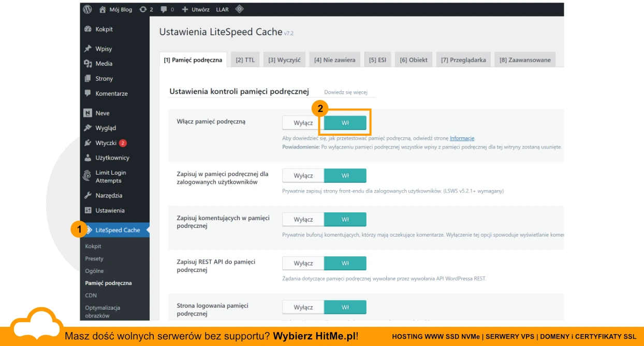Click the Kokpit dashboard icon at sidebar top
The image size is (644, 346).
pyautogui.click(x=88, y=29)
